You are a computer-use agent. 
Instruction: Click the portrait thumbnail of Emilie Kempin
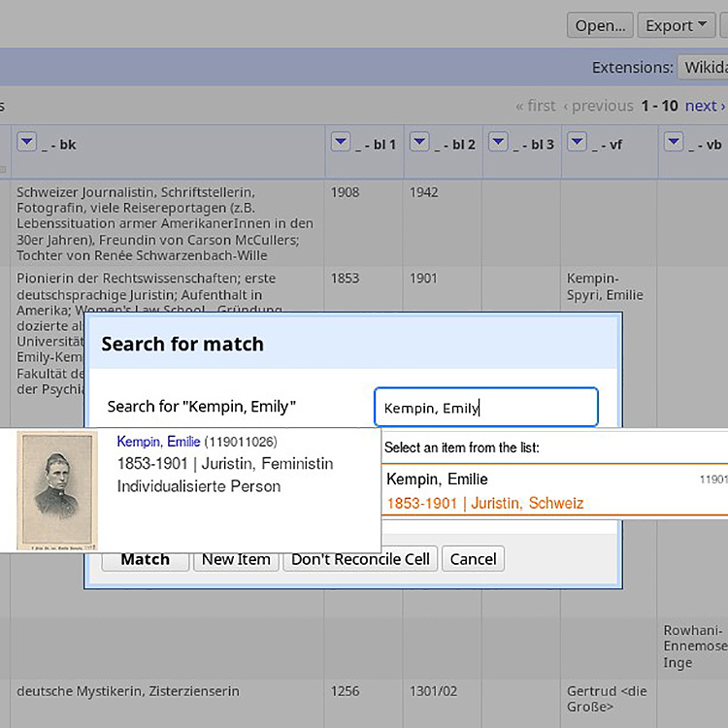coord(57,491)
